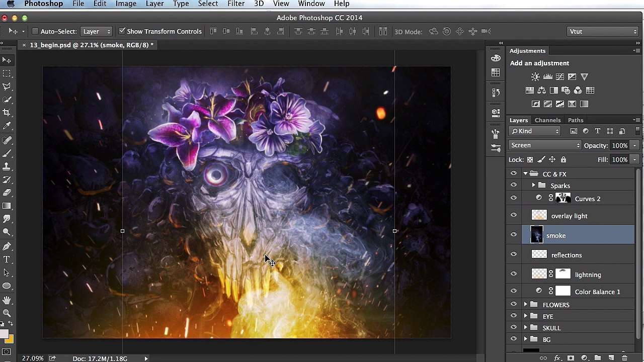Select the Crop tool

point(7,113)
